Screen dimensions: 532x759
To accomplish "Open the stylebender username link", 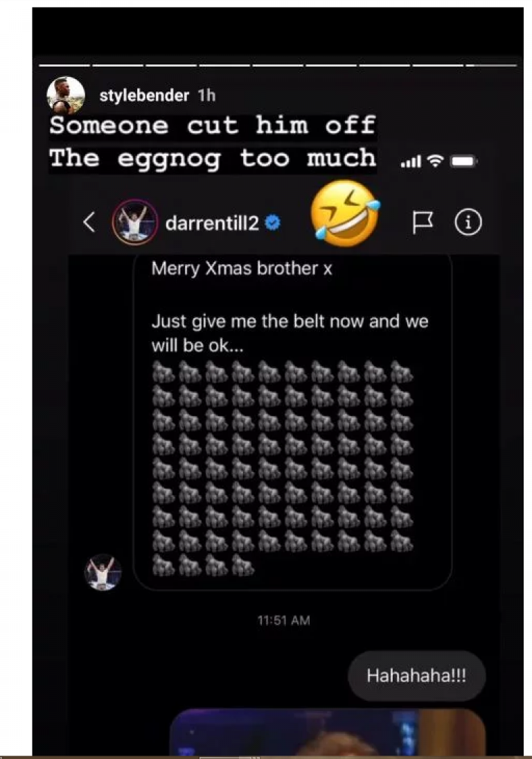I will pos(144,96).
